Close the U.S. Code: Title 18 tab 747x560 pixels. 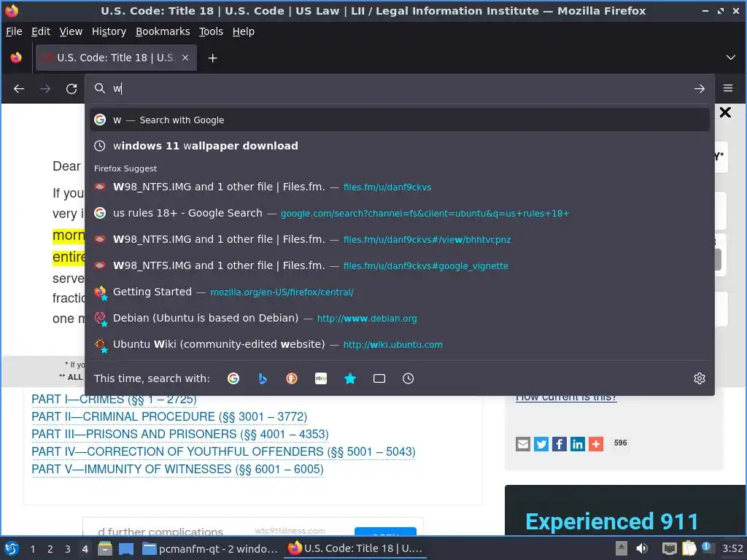[185, 58]
